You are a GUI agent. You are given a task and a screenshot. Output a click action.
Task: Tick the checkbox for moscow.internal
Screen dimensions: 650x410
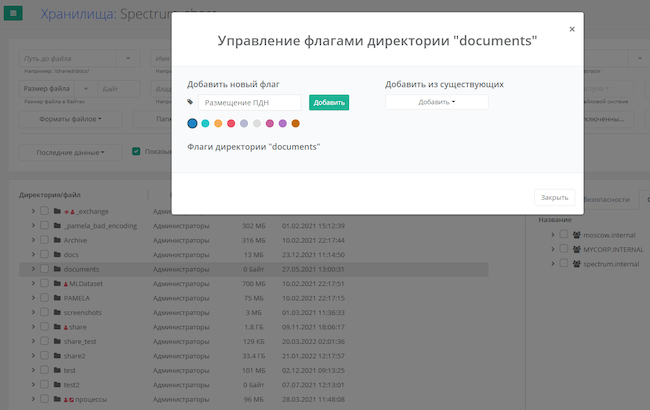(x=563, y=234)
